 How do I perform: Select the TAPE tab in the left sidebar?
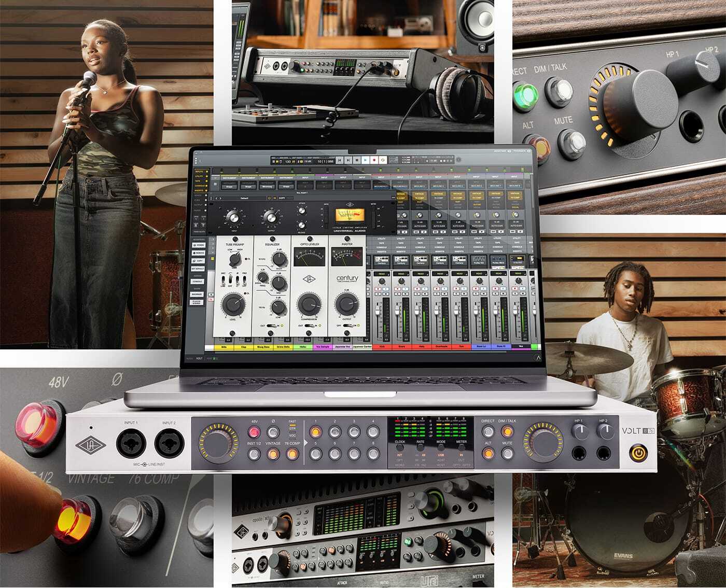pos(199,181)
